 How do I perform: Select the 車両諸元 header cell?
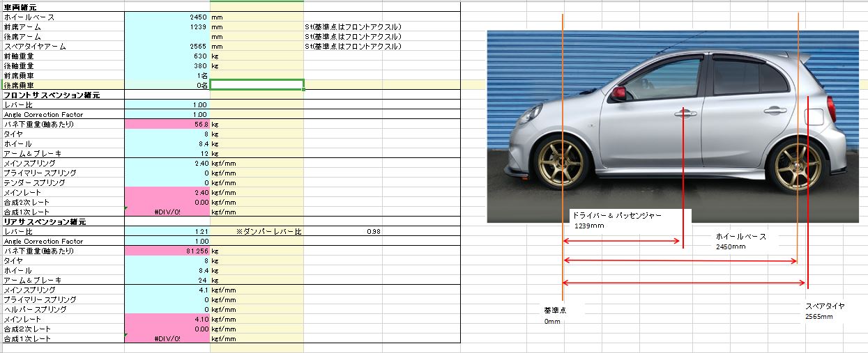pos(62,6)
